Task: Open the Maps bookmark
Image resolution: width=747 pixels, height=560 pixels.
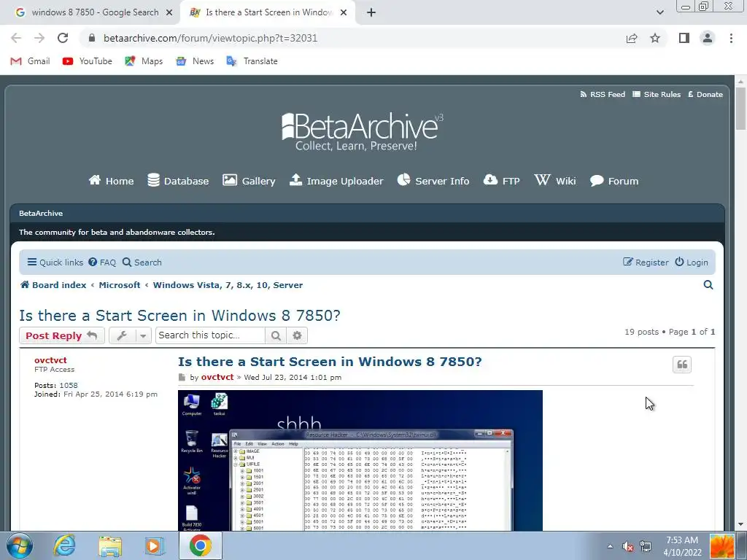Action: [x=144, y=61]
